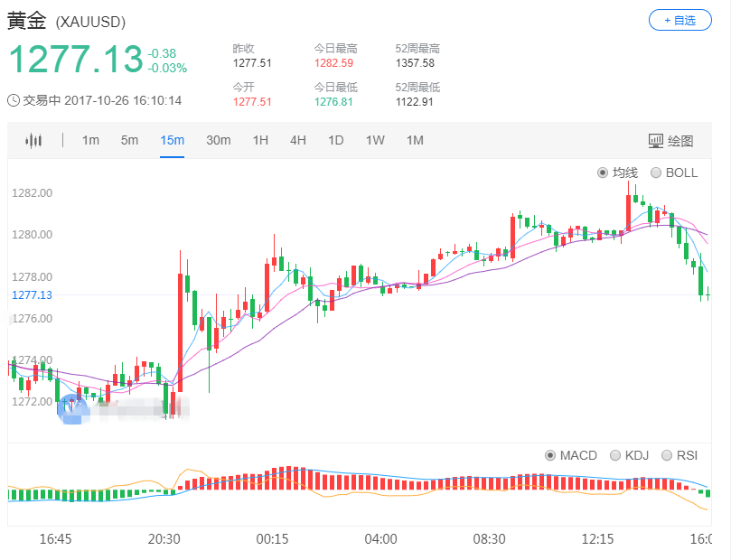This screenshot has width=731, height=560.
Task: Click the 1277.13 price label on axis
Action: [x=33, y=294]
